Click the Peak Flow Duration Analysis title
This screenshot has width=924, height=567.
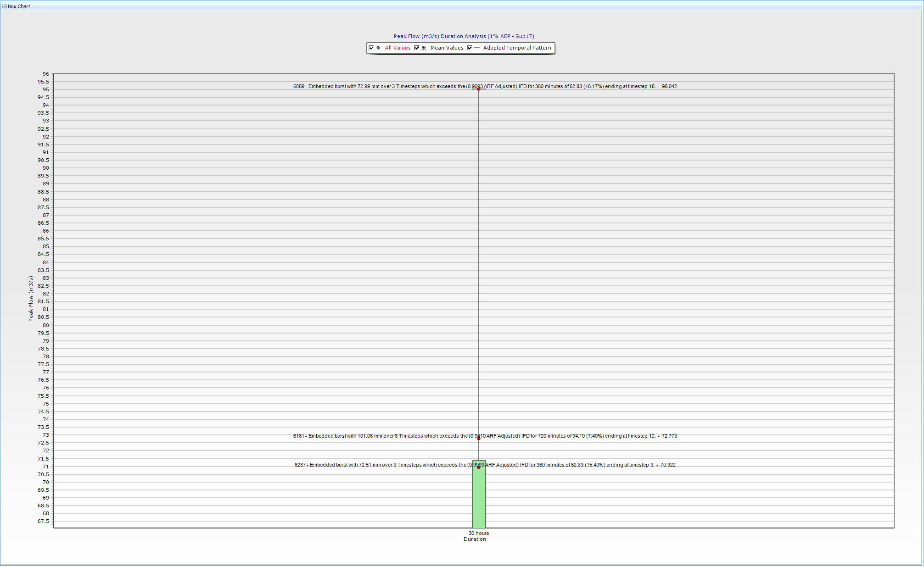[464, 36]
